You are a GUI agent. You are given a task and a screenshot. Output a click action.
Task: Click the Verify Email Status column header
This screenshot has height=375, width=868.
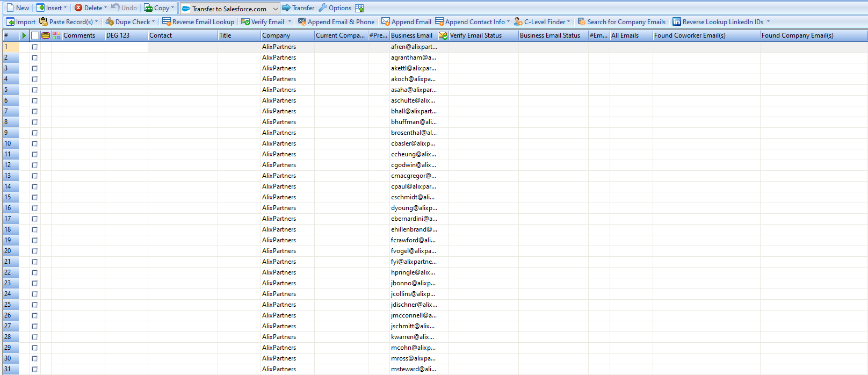point(483,35)
